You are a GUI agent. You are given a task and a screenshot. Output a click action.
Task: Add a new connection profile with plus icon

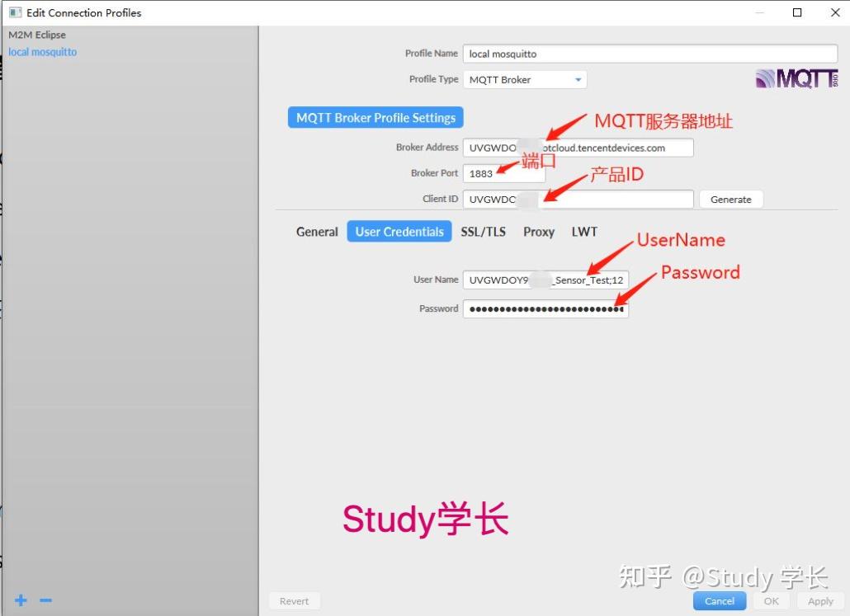tap(20, 600)
